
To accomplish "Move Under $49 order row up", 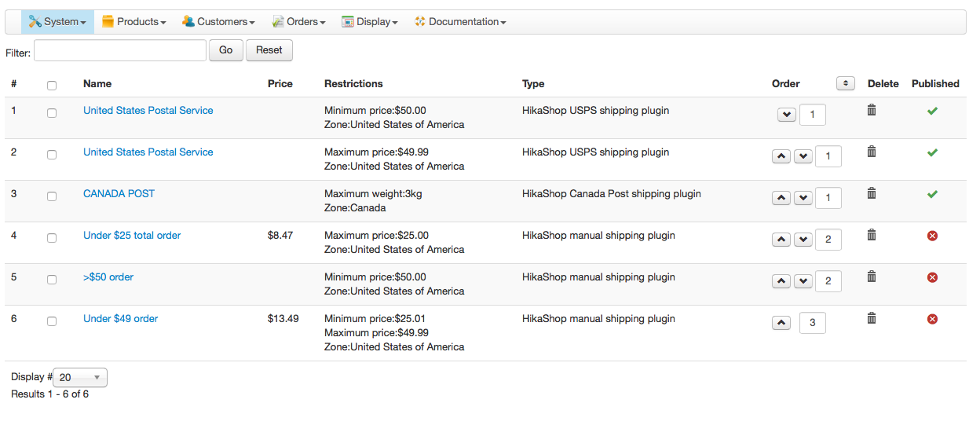I will coord(781,323).
